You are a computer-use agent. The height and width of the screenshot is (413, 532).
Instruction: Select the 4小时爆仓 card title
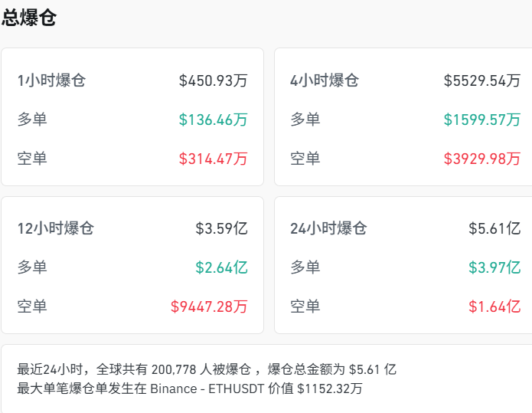pyautogui.click(x=324, y=80)
